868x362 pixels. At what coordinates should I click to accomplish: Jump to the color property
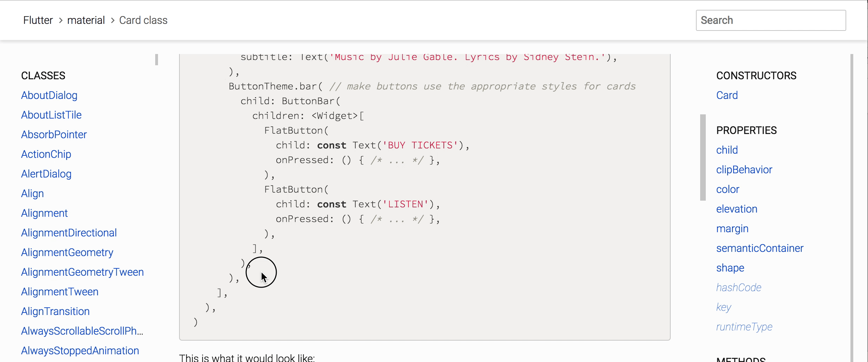point(728,189)
